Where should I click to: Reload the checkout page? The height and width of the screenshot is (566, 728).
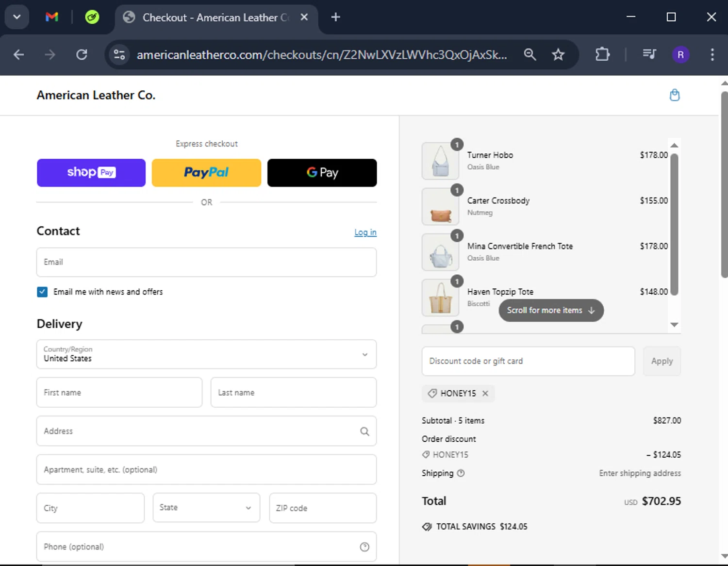[x=82, y=54]
